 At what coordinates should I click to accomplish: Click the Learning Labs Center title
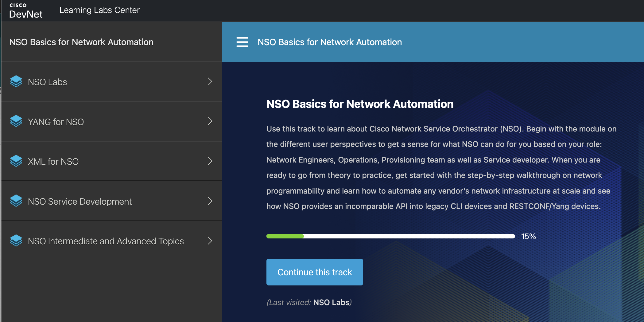[99, 10]
